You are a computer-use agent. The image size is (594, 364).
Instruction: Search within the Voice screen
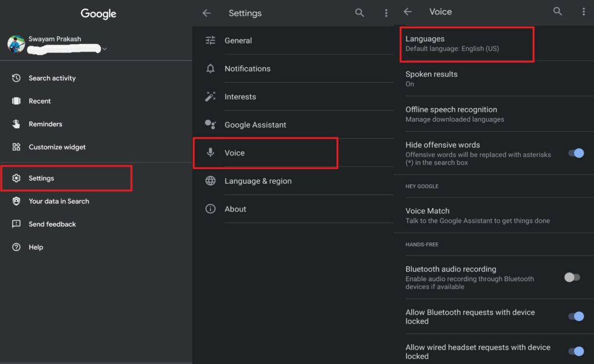pos(557,12)
